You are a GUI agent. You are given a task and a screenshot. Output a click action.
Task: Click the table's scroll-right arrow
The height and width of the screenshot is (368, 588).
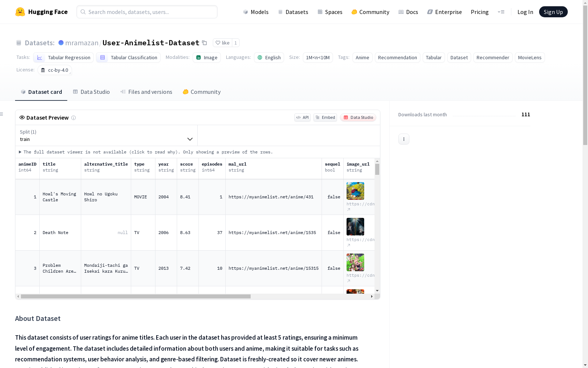372,296
